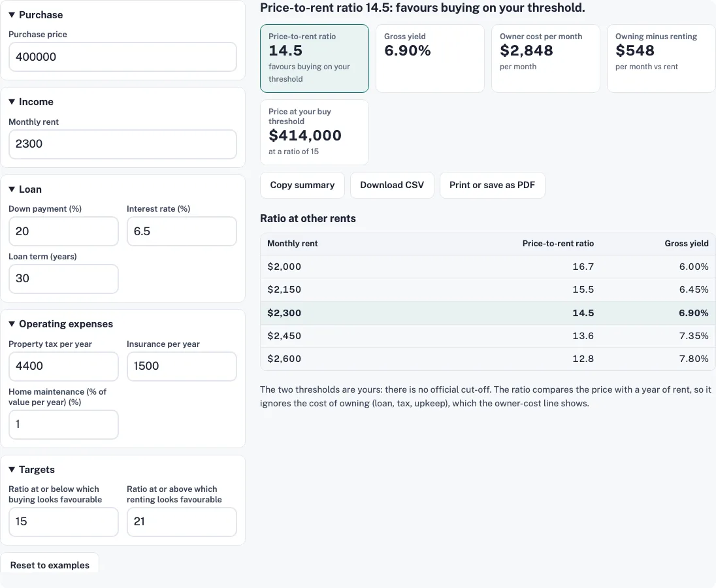Select the Gross yield 6.90% card
Screen dimensions: 716x588
coord(430,58)
